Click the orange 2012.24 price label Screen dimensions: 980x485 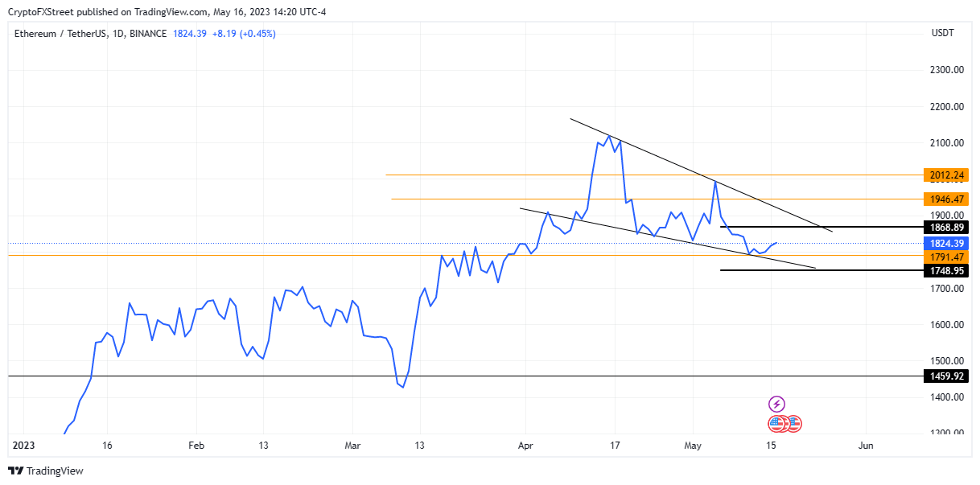click(945, 175)
